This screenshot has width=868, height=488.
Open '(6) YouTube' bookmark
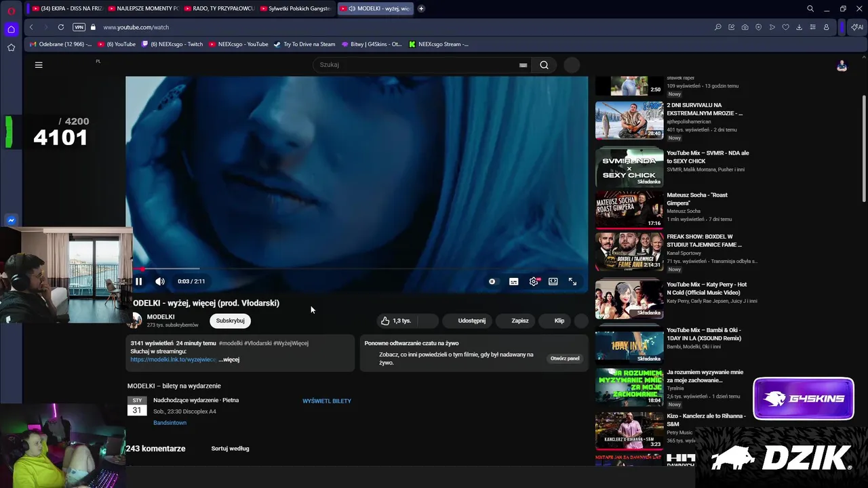click(x=117, y=44)
